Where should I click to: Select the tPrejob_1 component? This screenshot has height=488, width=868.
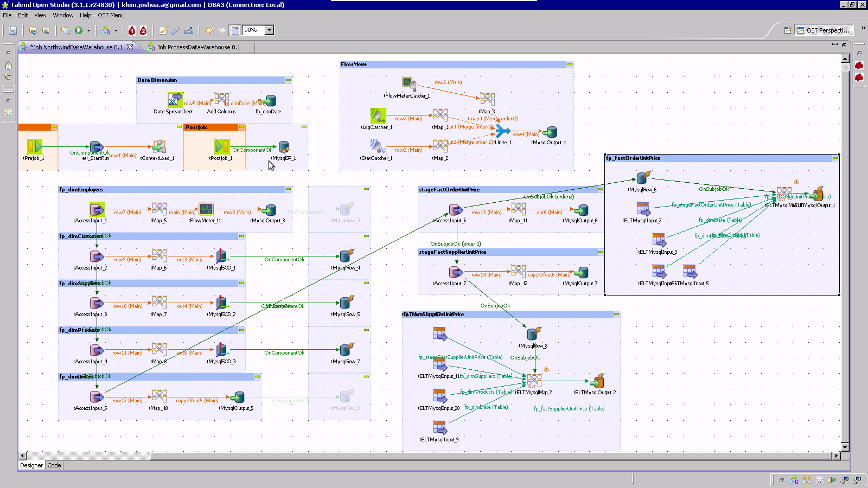pyautogui.click(x=35, y=146)
